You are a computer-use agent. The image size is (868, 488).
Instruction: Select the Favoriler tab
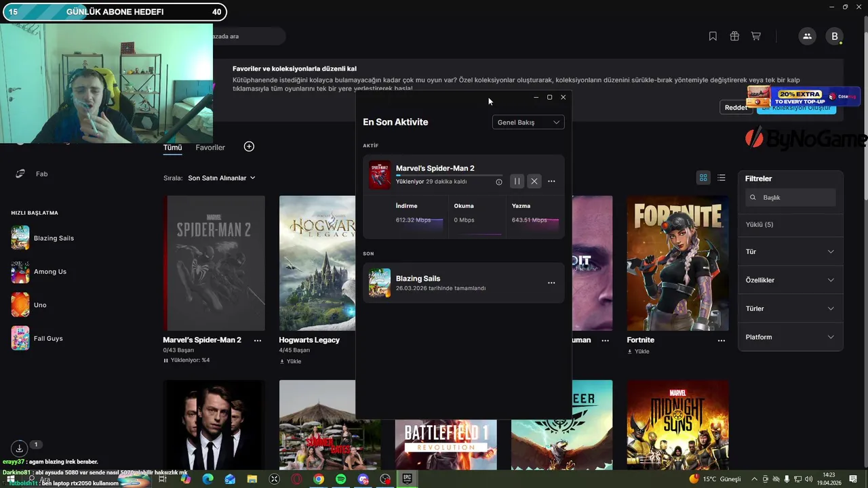coord(210,147)
